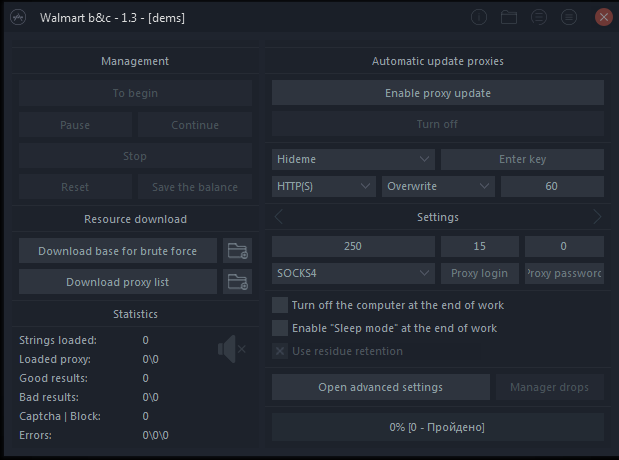The width and height of the screenshot is (619, 460).
Task: Click the 'Bad results:' value 0\0
Action: tap(150, 397)
